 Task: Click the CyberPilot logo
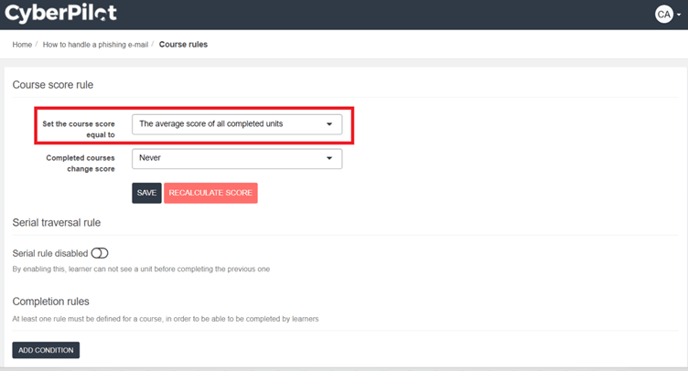(61, 13)
